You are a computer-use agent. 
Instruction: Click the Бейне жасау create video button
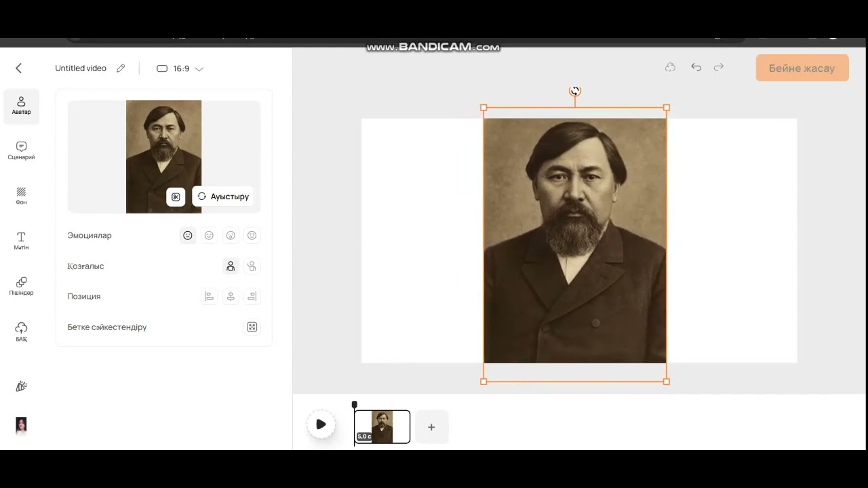[802, 68]
